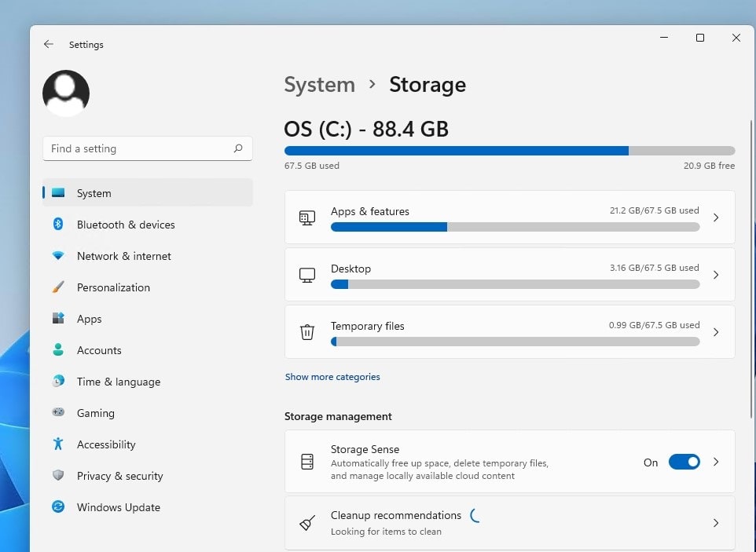
Task: Click the Temporary files trash icon
Action: pyautogui.click(x=307, y=332)
